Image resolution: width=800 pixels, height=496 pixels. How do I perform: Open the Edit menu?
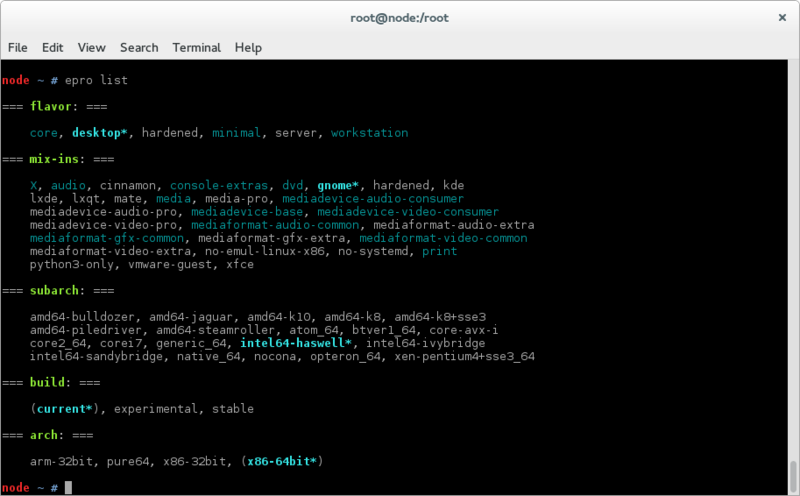53,47
